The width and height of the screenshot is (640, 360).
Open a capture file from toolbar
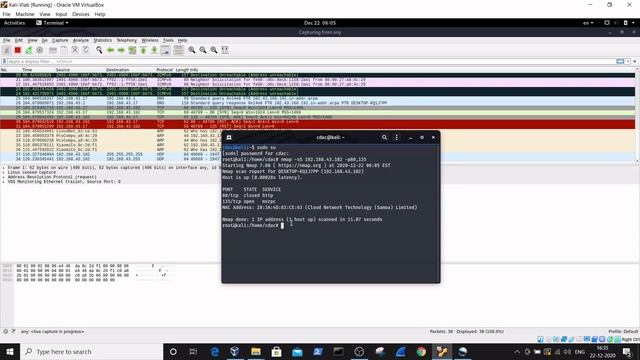53,50
